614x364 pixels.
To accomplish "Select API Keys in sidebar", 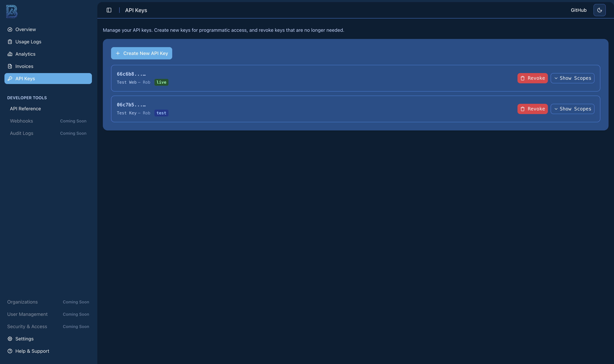I will (x=48, y=79).
